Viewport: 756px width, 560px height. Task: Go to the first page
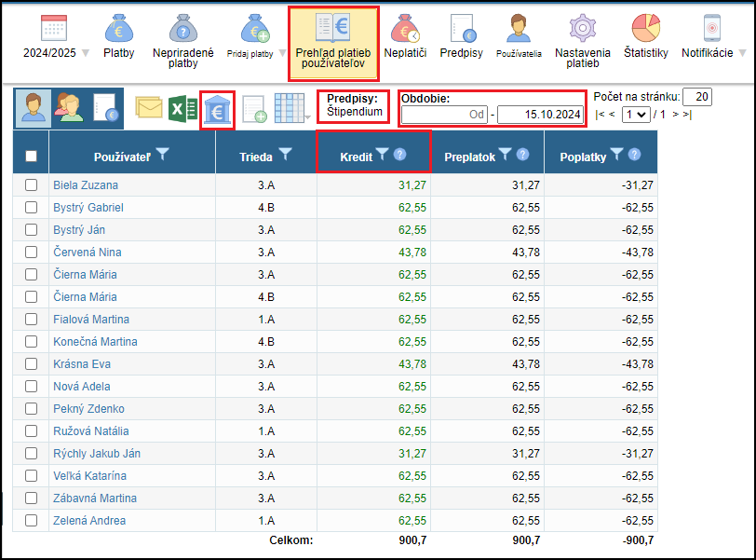pyautogui.click(x=600, y=115)
